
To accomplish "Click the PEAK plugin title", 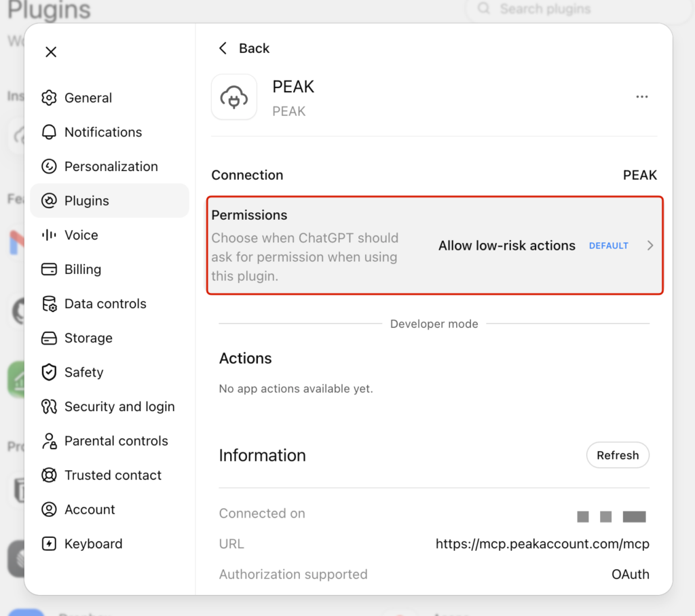I will tap(293, 87).
